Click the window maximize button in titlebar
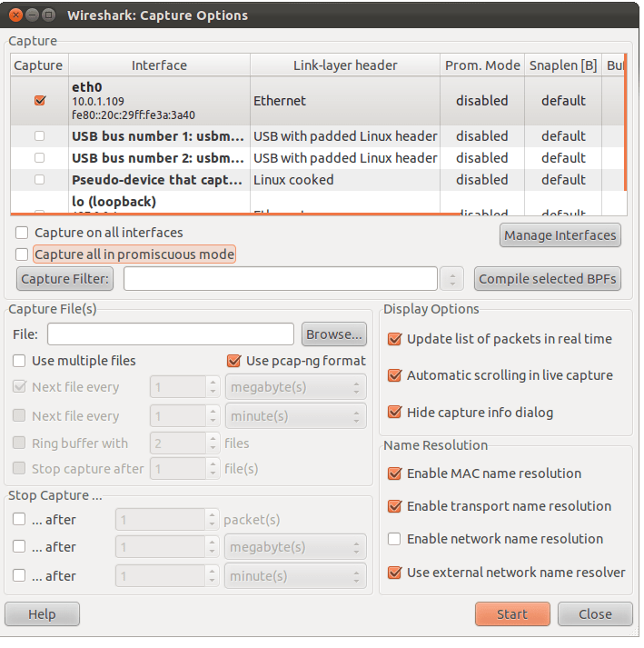 (x=49, y=15)
